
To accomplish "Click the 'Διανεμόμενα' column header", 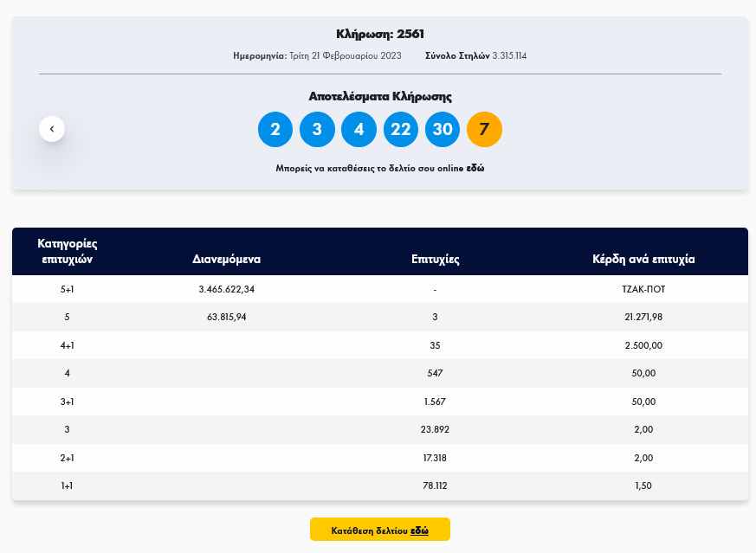I will tap(226, 259).
